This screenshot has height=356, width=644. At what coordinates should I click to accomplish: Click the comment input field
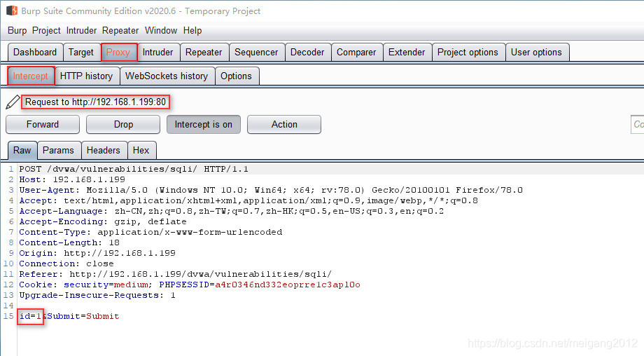637,125
